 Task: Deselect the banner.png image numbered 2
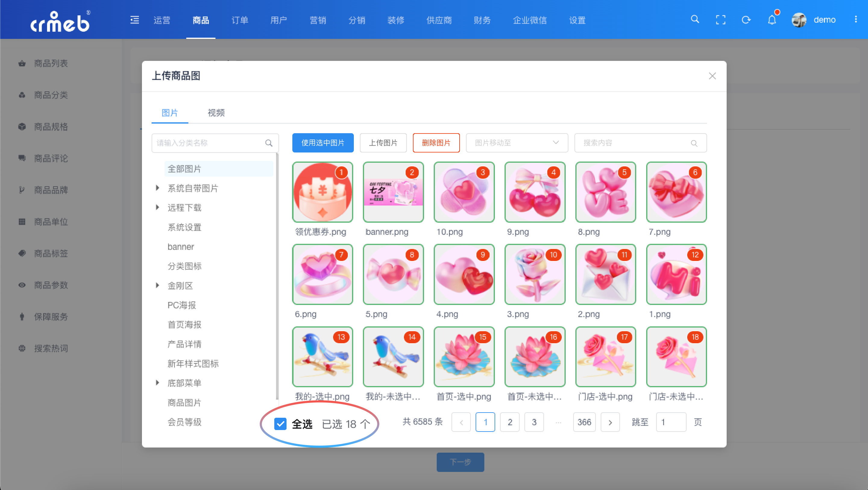[393, 192]
